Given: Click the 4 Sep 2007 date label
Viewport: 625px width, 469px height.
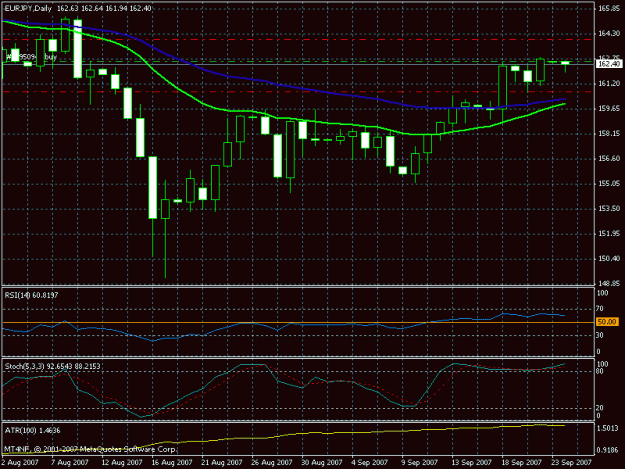Looking at the screenshot, I should point(369,462).
